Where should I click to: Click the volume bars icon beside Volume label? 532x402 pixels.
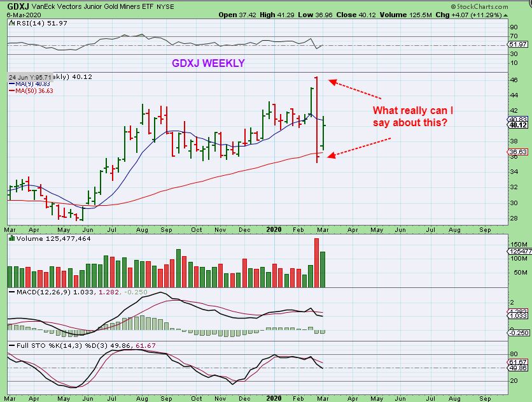pyautogui.click(x=12, y=238)
